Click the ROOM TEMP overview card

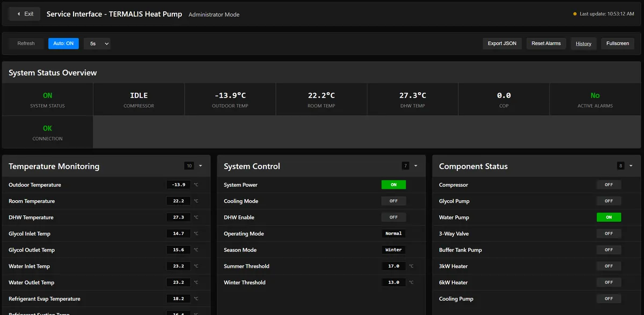(x=321, y=99)
